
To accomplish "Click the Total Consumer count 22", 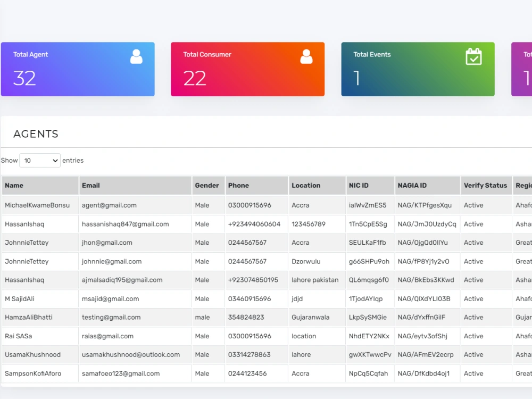I will coord(195,78).
